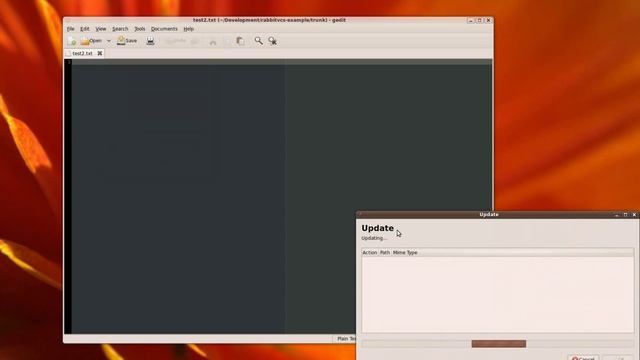Screen dimensions: 640x360
Task: Open the Help menu in gedit
Action: 188,29
